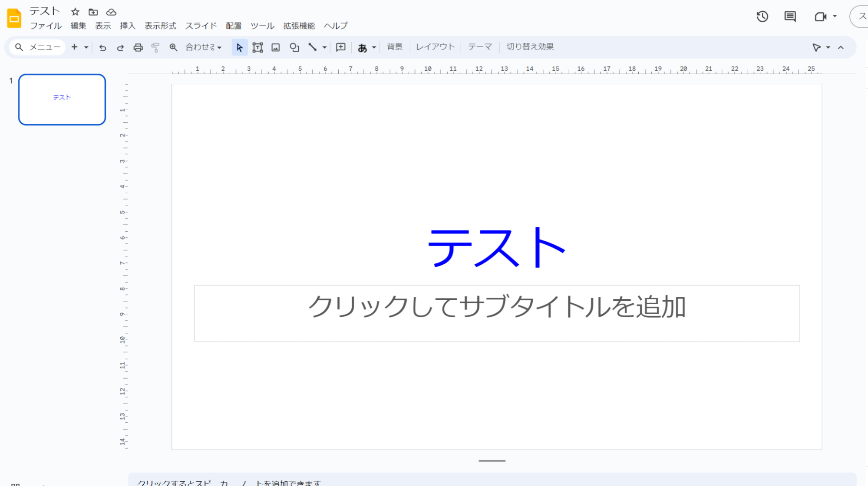This screenshot has height=486, width=868.
Task: Open the スライド menu
Action: coord(201,26)
